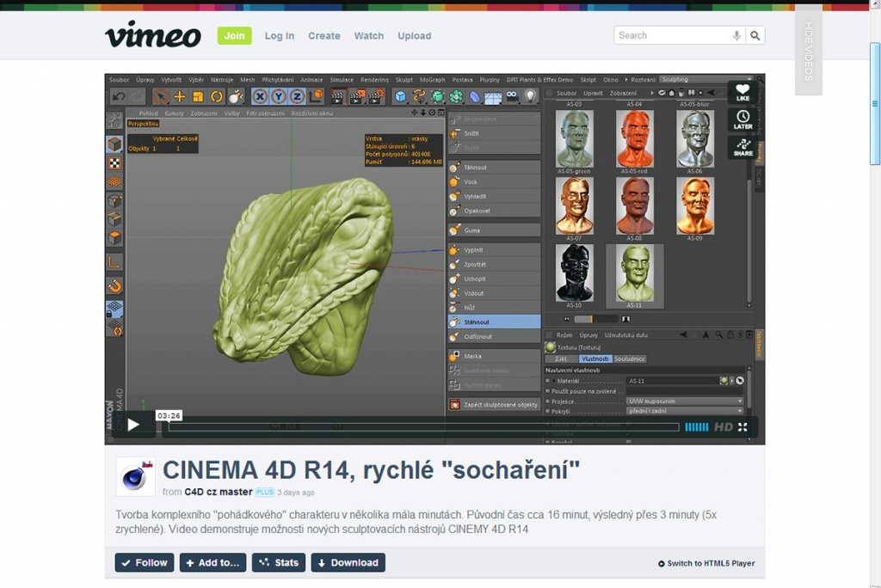Open the Projekce UVW mapování dropdown
Screen dimensions: 881x588
(685, 401)
